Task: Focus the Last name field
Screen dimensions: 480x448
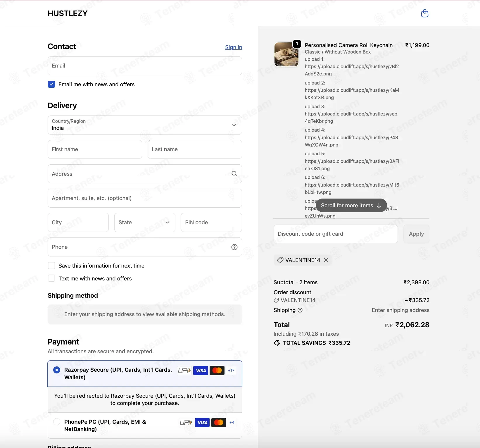Action: pos(195,149)
